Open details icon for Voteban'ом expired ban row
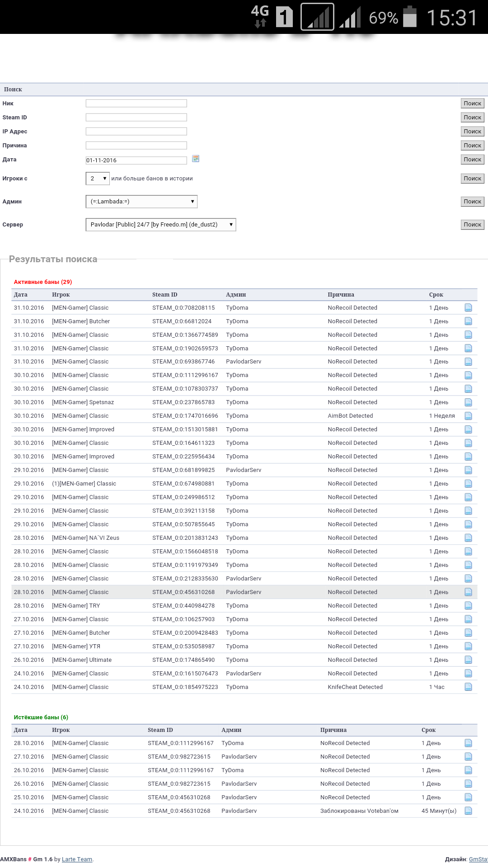Viewport: 488px width, 868px height. coord(468,811)
